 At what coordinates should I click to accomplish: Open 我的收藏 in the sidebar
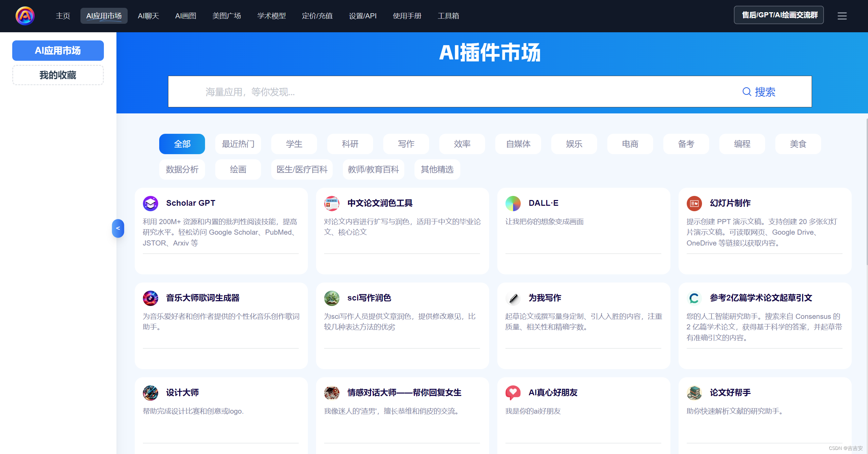point(58,75)
